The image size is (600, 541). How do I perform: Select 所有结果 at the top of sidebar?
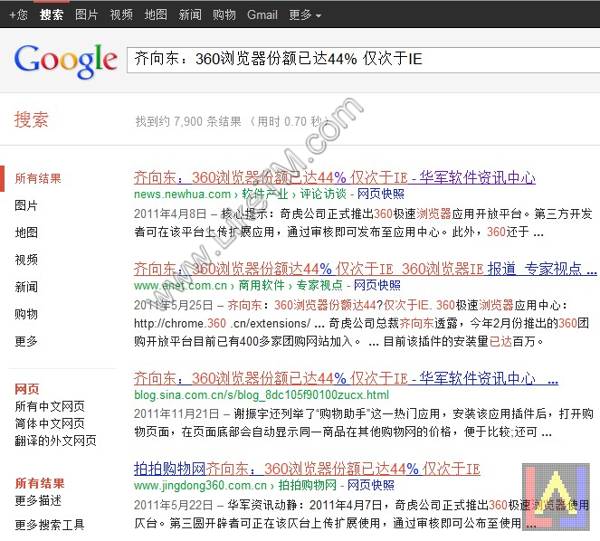click(38, 178)
